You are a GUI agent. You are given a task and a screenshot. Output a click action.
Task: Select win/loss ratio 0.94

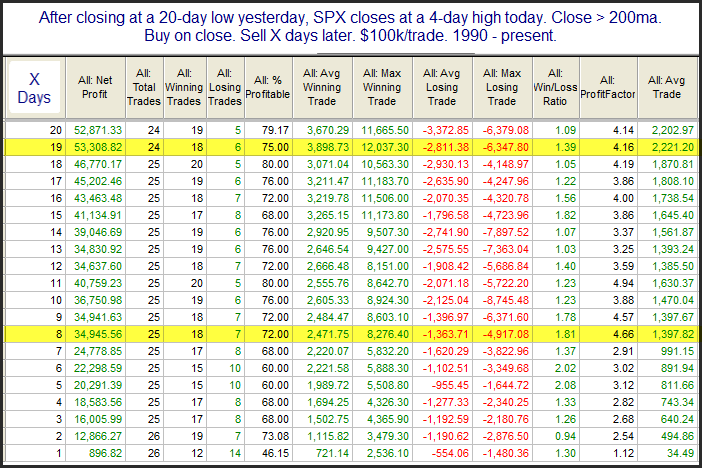tap(565, 437)
